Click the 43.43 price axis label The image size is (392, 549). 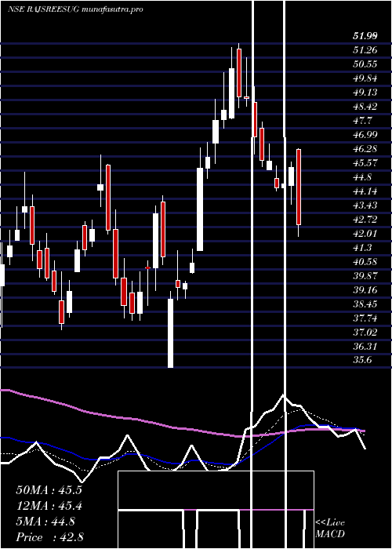point(365,205)
